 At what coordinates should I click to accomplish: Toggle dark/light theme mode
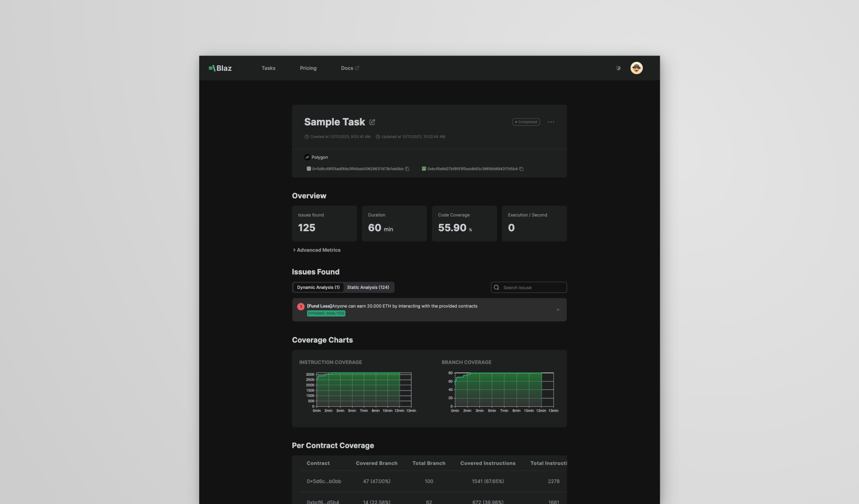(618, 68)
